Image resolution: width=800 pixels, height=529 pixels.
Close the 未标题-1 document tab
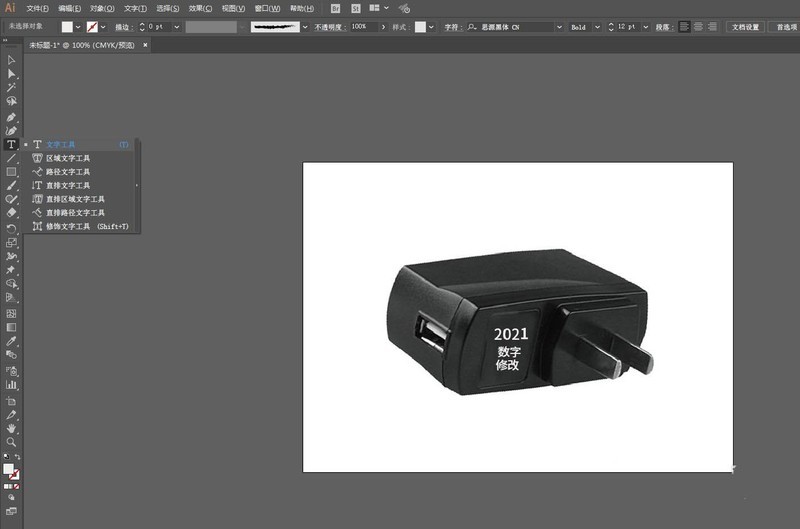click(145, 45)
